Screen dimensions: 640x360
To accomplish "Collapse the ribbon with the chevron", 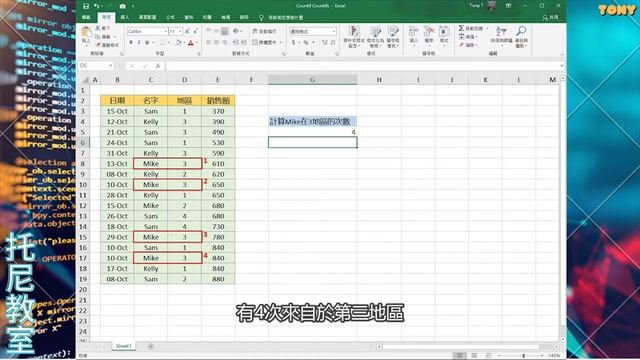I will pos(562,54).
